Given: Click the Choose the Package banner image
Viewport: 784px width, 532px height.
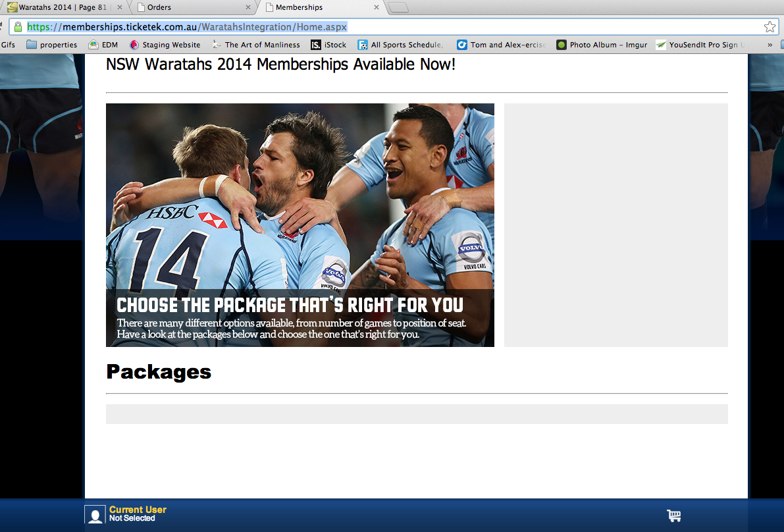Looking at the screenshot, I should [x=300, y=225].
